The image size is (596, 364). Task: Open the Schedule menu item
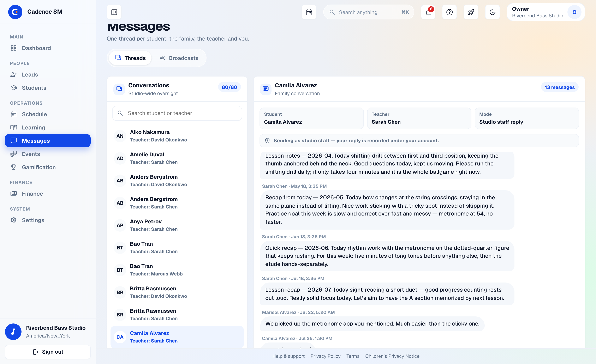(x=48, y=114)
